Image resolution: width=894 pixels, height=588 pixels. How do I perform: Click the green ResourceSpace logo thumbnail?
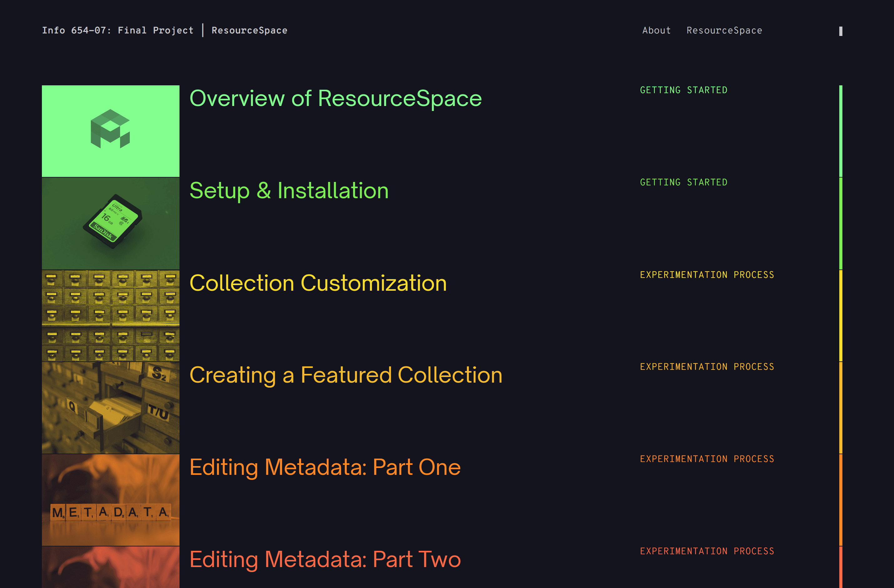tap(110, 131)
